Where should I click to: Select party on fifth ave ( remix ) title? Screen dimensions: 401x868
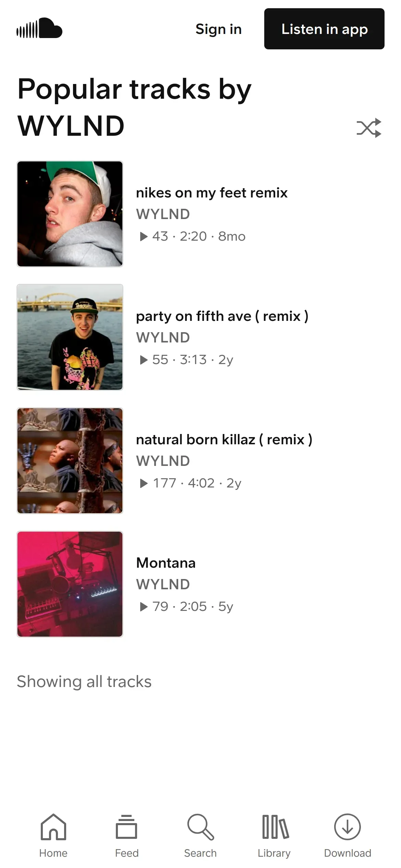coord(222,316)
